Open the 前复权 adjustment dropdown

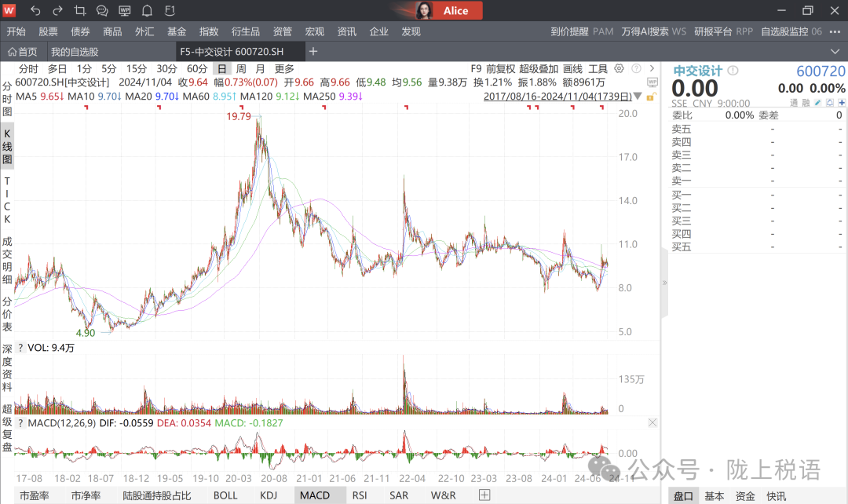click(500, 68)
